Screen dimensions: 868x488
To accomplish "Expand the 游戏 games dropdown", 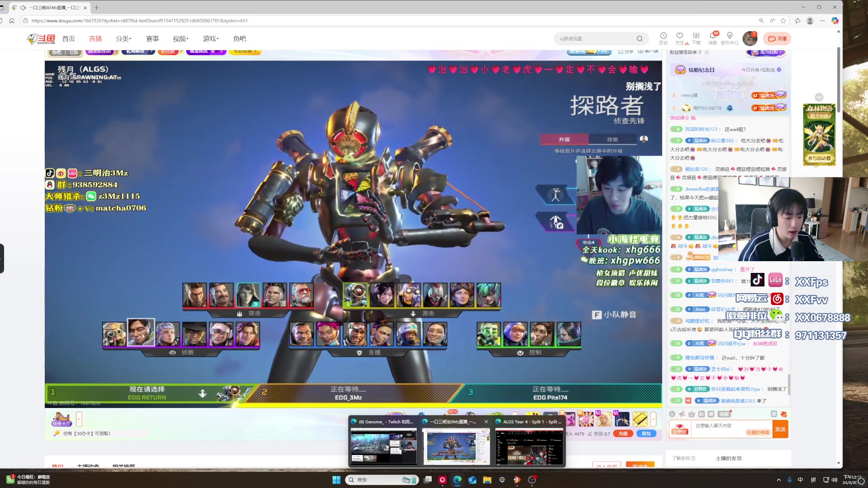I will [211, 39].
